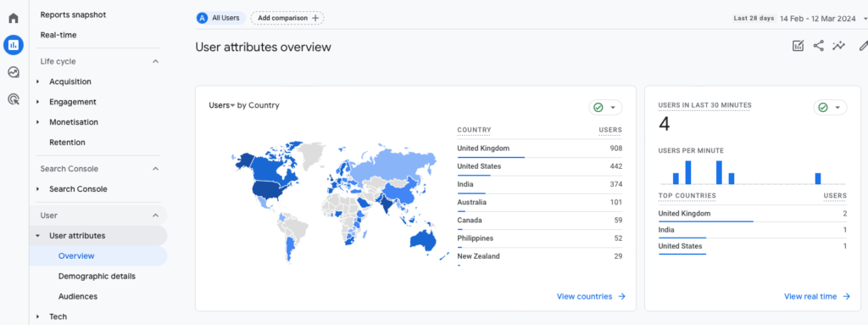
Task: Click the 14 Feb - 12 Mar 2024 date range
Action: (818, 19)
